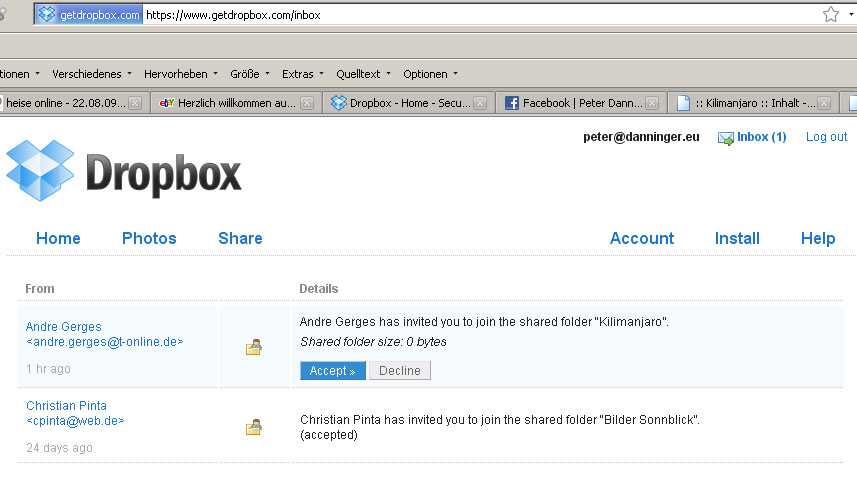Click the "Shared folder size: 0 bytes" text
This screenshot has height=478, width=857.
pos(373,342)
